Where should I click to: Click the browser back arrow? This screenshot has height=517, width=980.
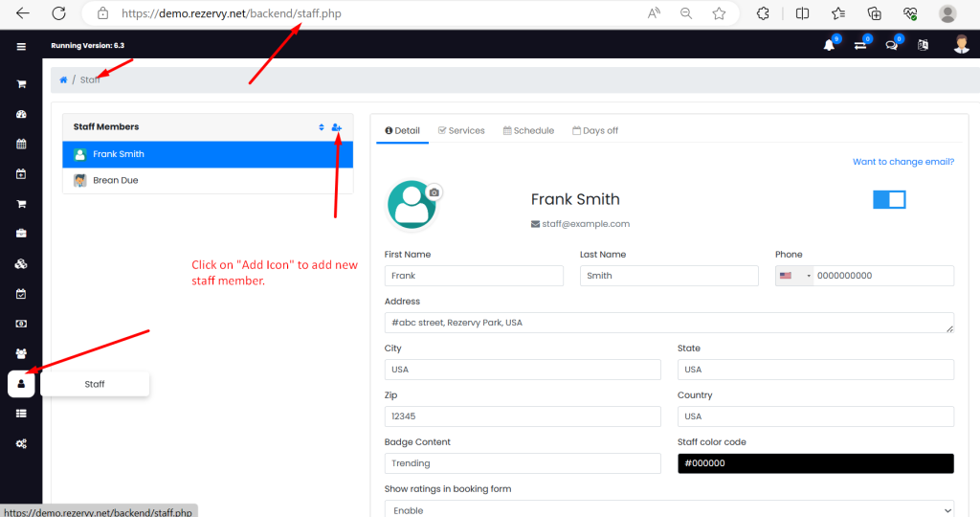pos(23,13)
